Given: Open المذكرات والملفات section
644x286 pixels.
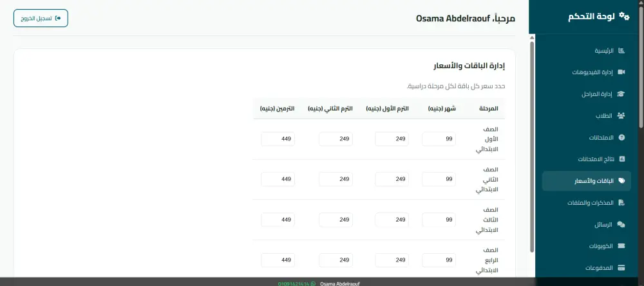Looking at the screenshot, I should coord(587,202).
